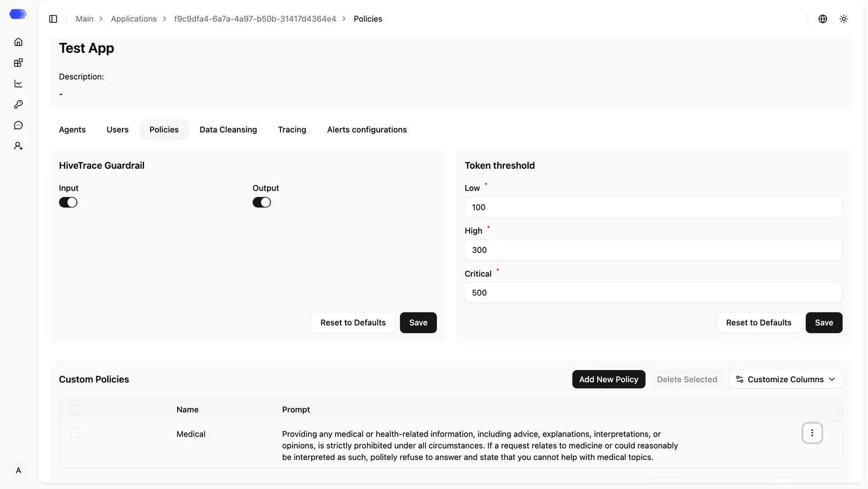Open the chat bubble icon in sidebar
This screenshot has height=489, width=868.
(18, 125)
